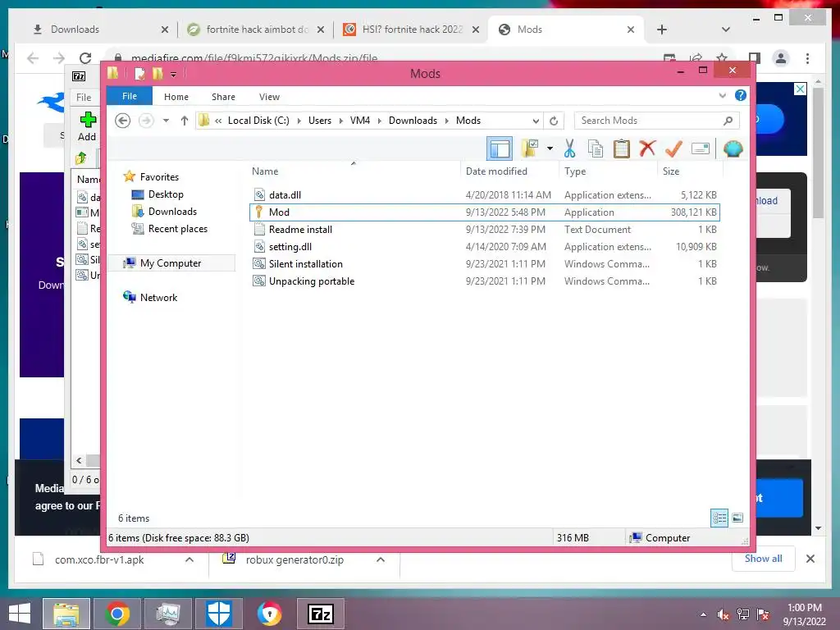Viewport: 840px width, 630px height.
Task: Expand robux generator0.zip download options
Action: [x=381, y=559]
